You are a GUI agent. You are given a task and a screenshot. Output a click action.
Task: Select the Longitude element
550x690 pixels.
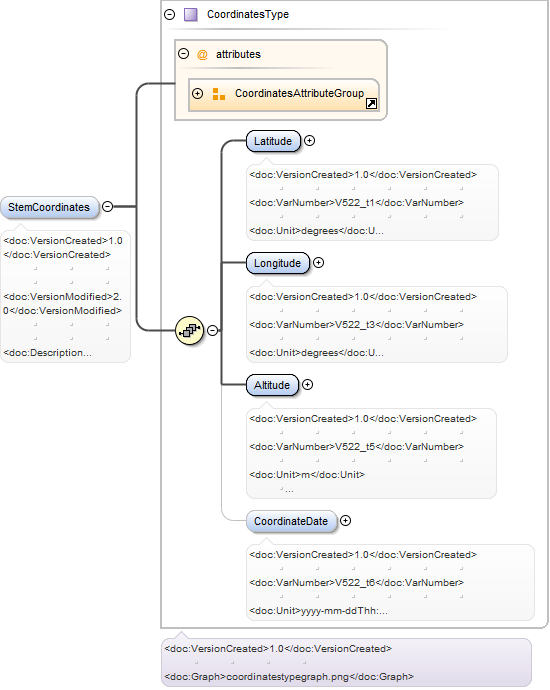pos(278,263)
